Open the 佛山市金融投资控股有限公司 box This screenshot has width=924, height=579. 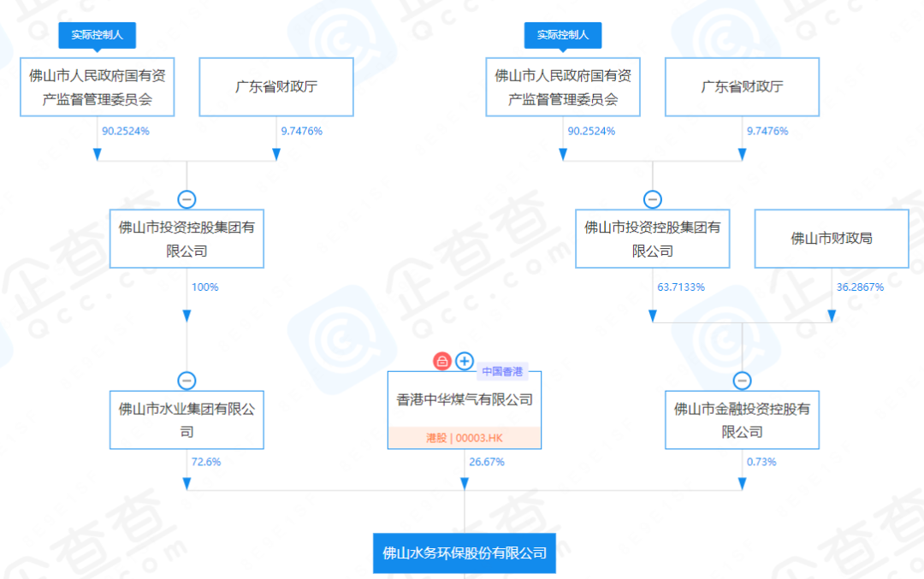742,420
